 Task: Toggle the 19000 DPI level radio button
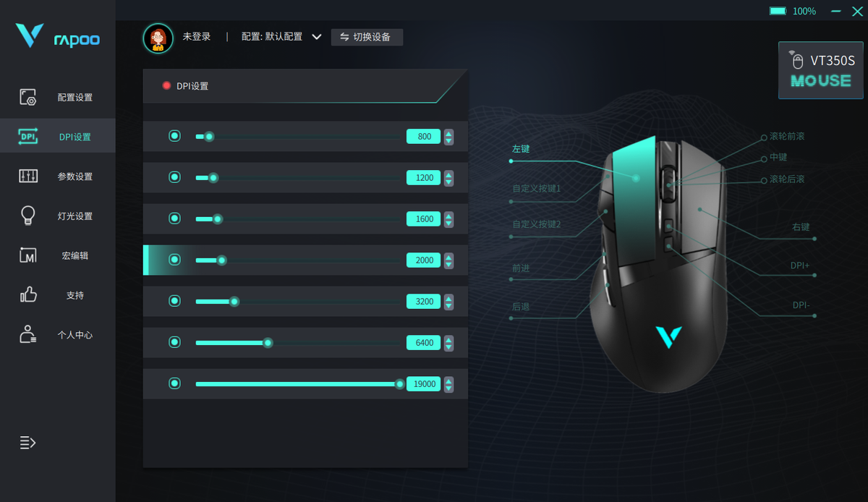tap(174, 383)
